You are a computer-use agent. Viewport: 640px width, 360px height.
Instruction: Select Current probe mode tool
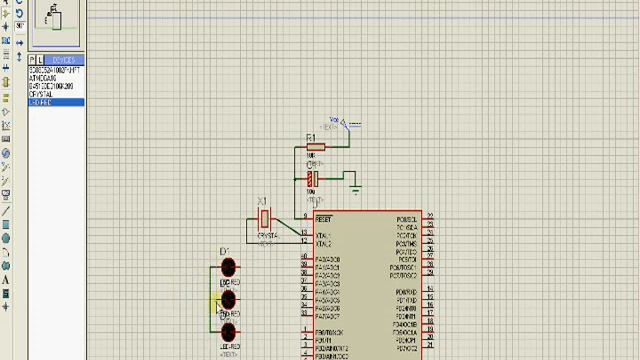[6, 181]
